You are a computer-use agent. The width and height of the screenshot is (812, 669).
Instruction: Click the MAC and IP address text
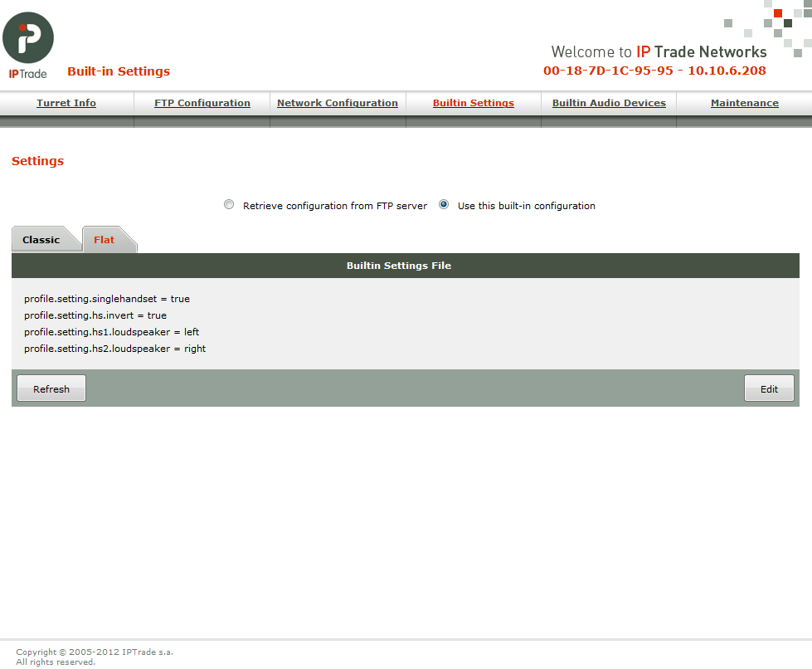pyautogui.click(x=654, y=71)
